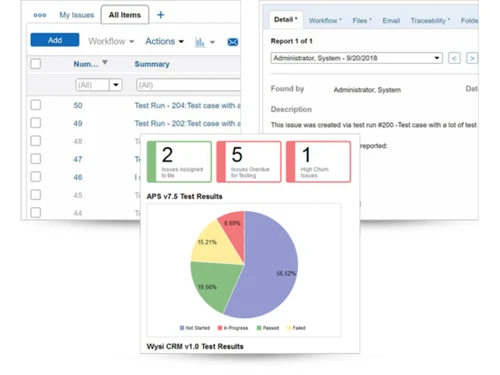
Task: Click the APS v7.5 Test Results heading
Action: click(184, 196)
